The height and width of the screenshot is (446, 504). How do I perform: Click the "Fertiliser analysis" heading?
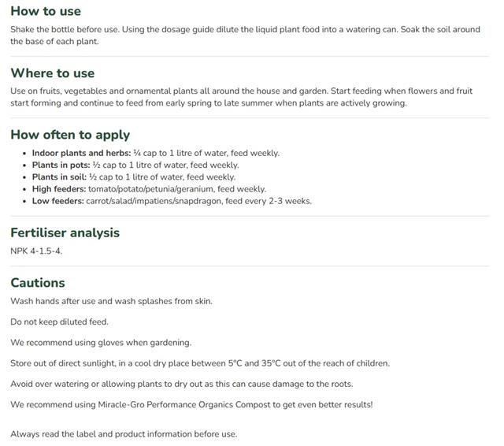click(65, 232)
